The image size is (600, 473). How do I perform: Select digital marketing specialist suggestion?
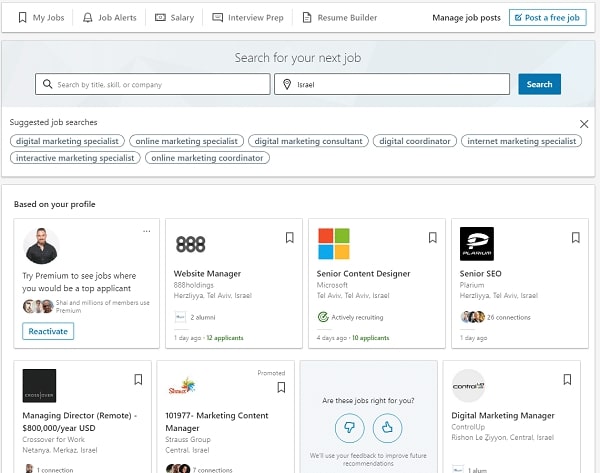pyautogui.click(x=67, y=141)
